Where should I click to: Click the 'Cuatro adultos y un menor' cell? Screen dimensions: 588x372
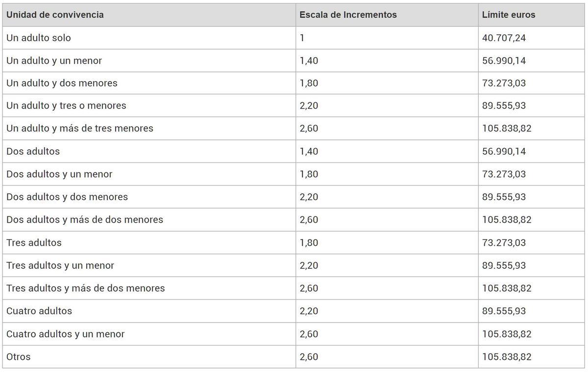[65, 334]
